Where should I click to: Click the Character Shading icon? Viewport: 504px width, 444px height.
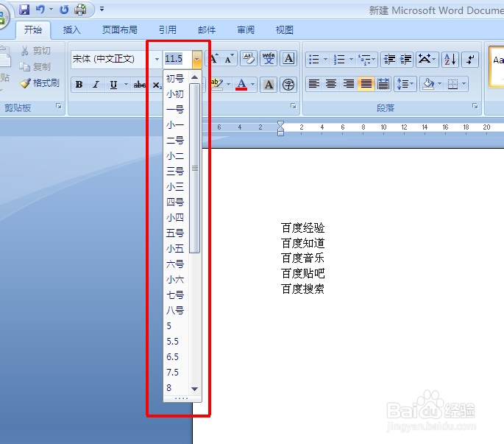pyautogui.click(x=269, y=85)
